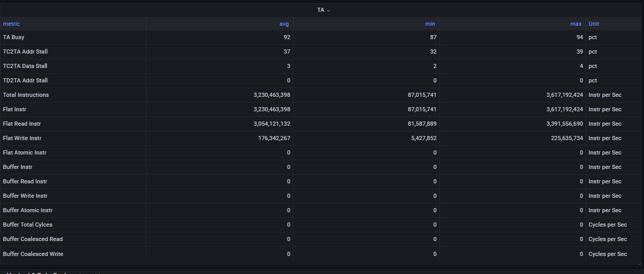Click the TA Busy max value 94
This screenshot has height=274, width=644.
coord(580,37)
